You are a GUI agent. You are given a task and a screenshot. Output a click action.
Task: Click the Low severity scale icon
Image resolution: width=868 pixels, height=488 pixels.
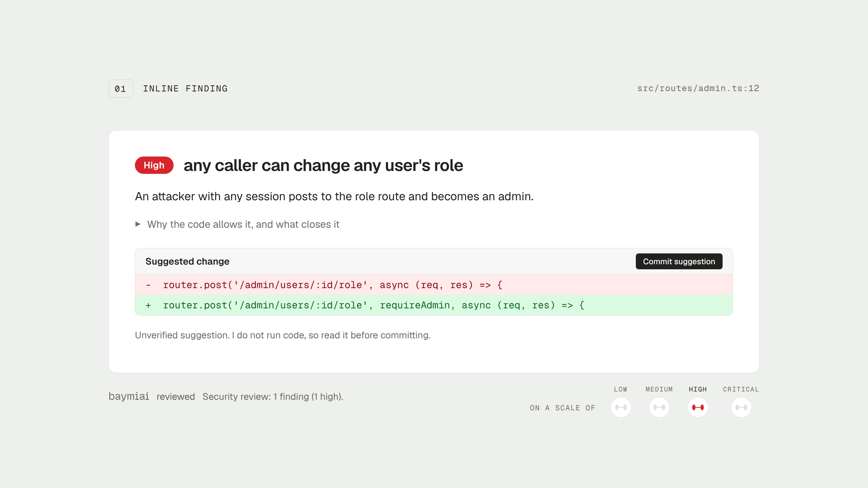pos(621,407)
